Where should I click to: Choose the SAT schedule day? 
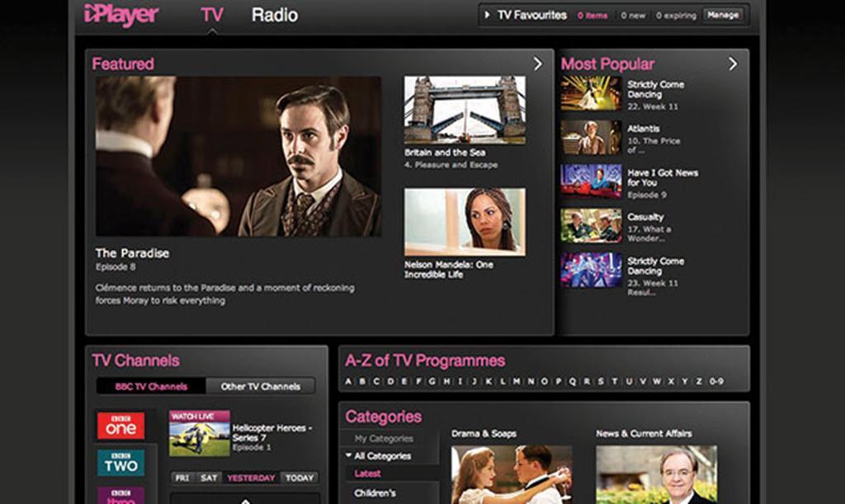click(209, 478)
